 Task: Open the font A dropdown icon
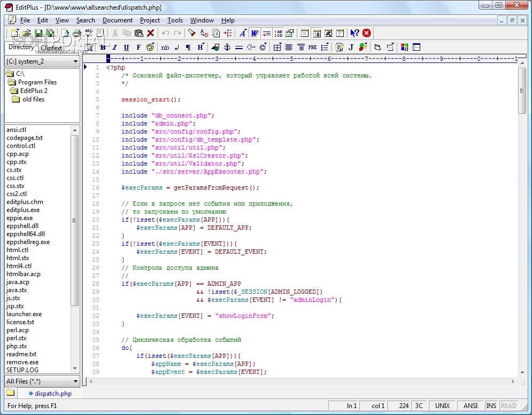(x=243, y=33)
